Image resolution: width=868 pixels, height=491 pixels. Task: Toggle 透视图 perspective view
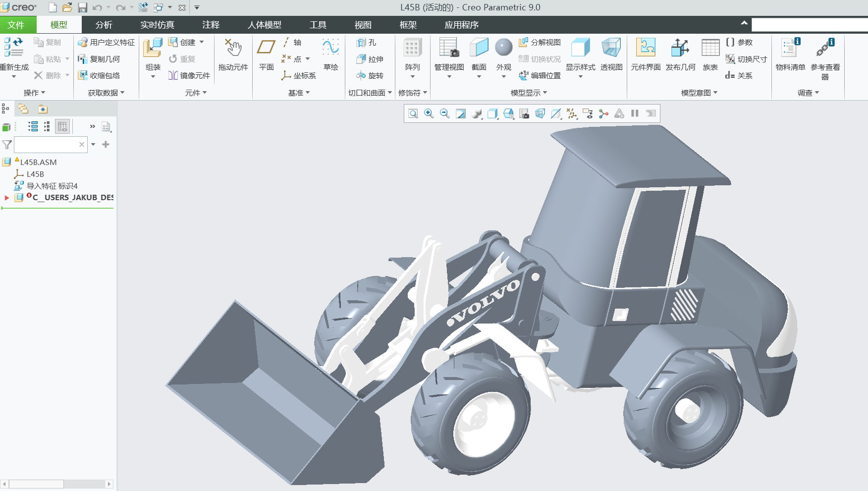coord(611,55)
